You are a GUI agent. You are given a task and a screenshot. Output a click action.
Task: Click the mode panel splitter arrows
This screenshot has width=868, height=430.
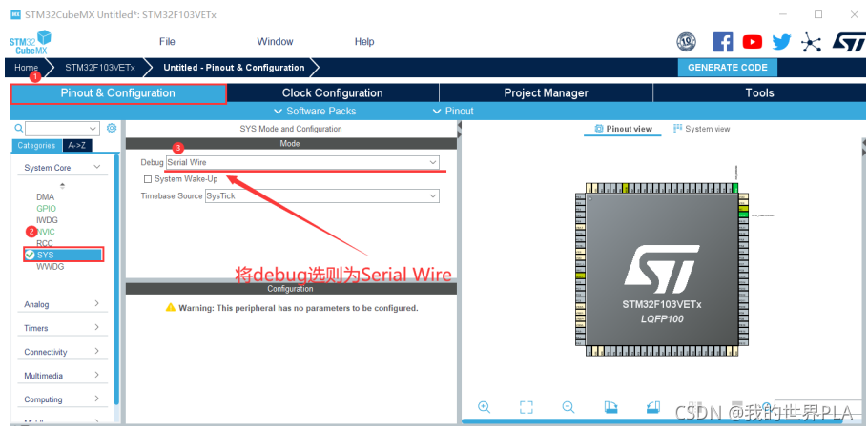pyautogui.click(x=459, y=131)
